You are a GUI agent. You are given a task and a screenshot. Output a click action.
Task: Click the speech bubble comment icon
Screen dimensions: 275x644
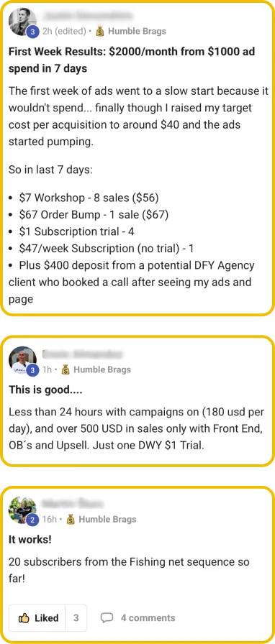tap(107, 617)
